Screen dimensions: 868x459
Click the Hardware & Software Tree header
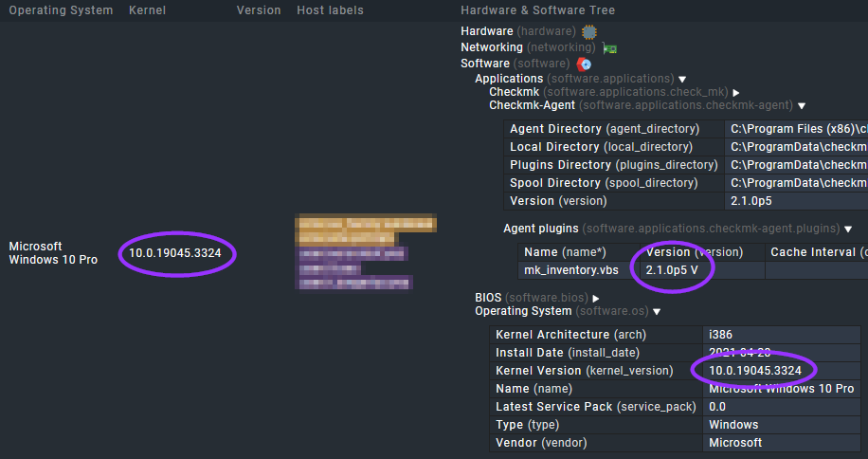[x=537, y=10]
